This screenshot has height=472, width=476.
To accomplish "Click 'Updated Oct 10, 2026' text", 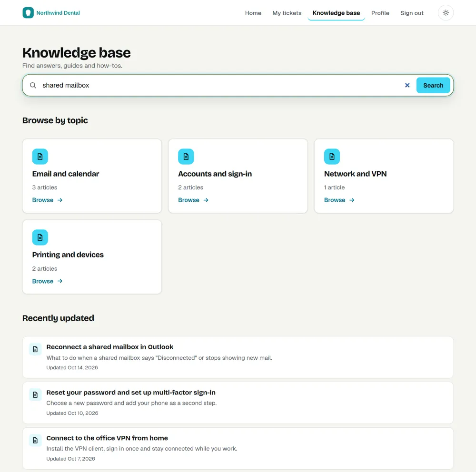I will (72, 413).
